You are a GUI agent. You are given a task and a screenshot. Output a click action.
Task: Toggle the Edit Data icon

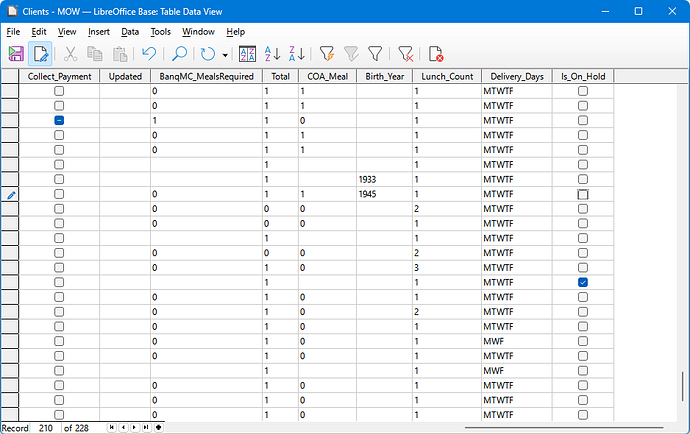coord(40,54)
